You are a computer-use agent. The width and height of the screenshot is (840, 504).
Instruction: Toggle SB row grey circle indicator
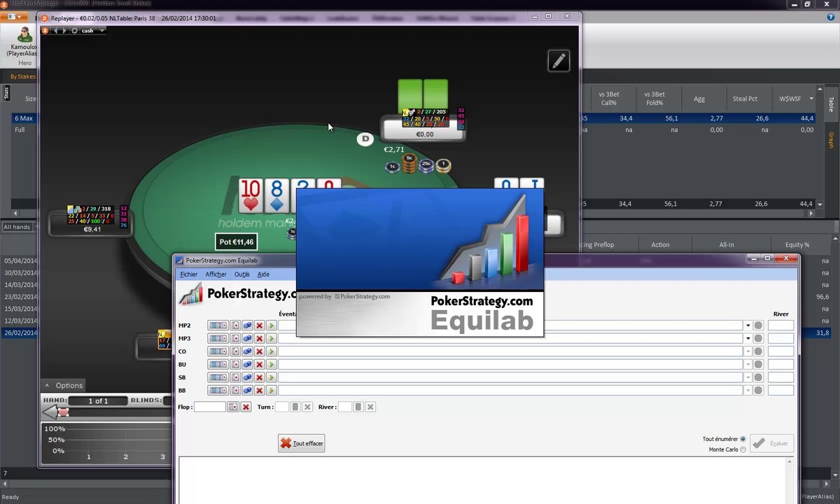[x=758, y=377]
